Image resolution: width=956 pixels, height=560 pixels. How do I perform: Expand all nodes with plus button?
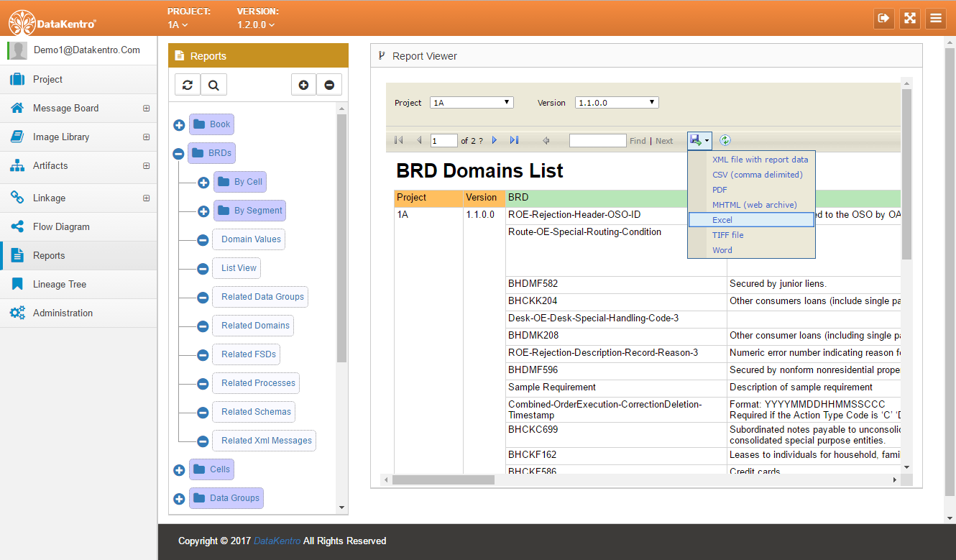pyautogui.click(x=303, y=85)
